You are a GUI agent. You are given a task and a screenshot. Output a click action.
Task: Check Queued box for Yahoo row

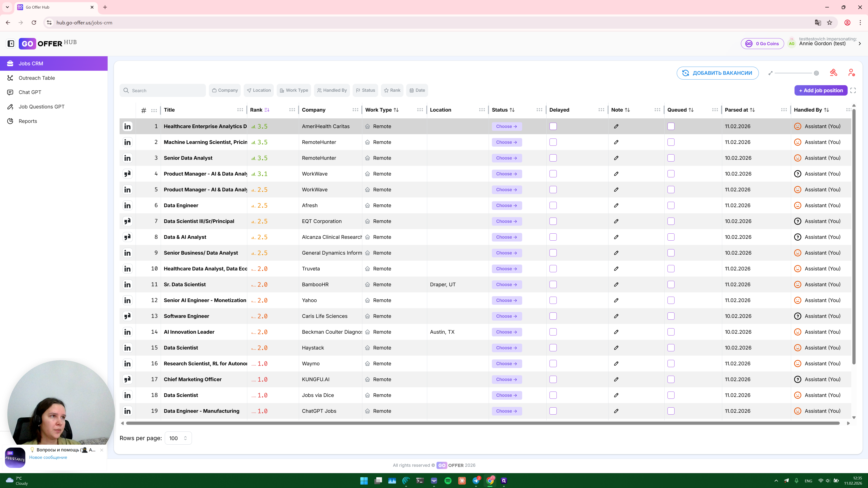(x=671, y=300)
